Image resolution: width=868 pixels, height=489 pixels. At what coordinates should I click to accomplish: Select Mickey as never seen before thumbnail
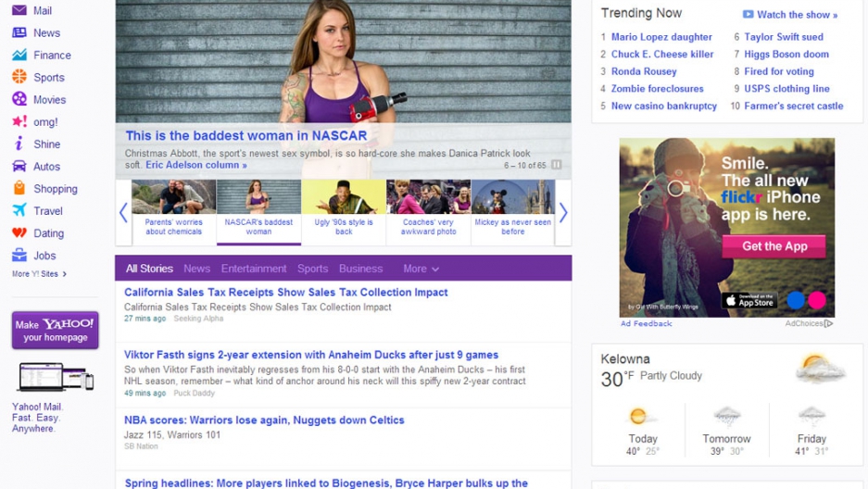[513, 211]
